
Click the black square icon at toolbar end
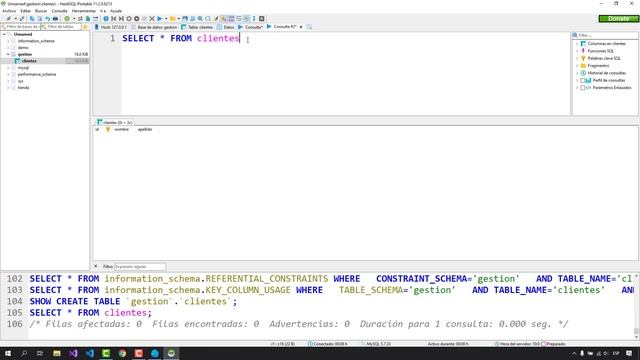pyautogui.click(x=262, y=19)
